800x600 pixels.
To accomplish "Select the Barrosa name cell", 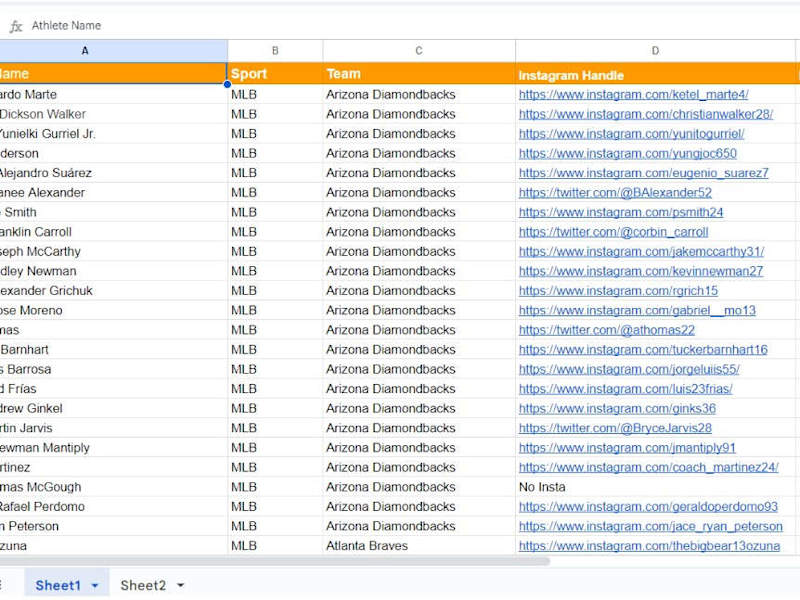I will [x=113, y=369].
